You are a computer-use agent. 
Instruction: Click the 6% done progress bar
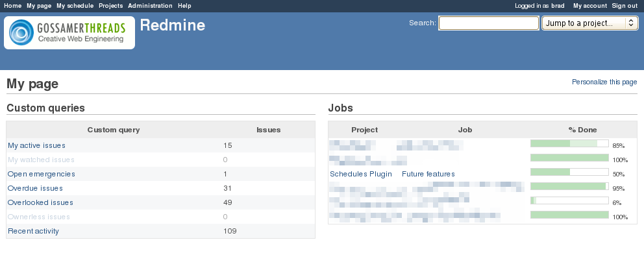pos(569,200)
